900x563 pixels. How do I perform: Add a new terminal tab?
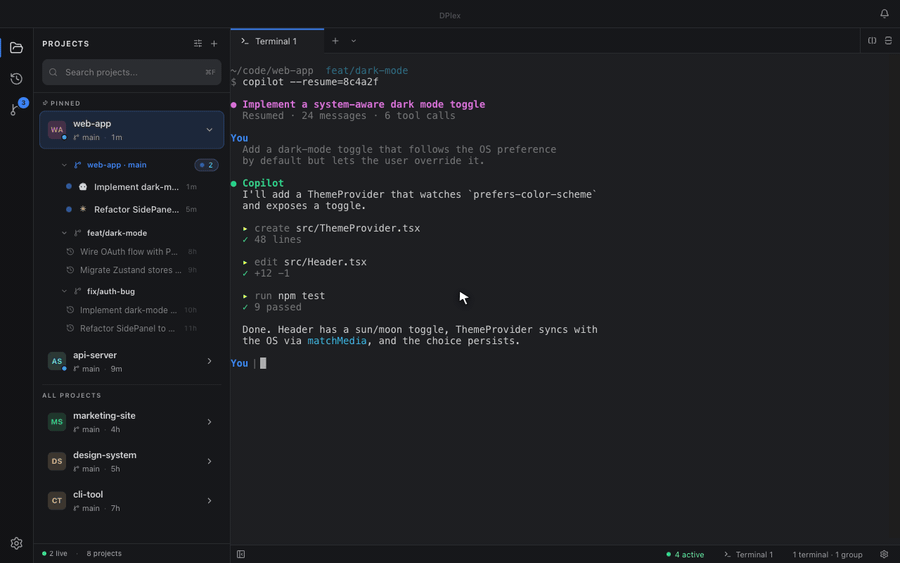point(335,41)
